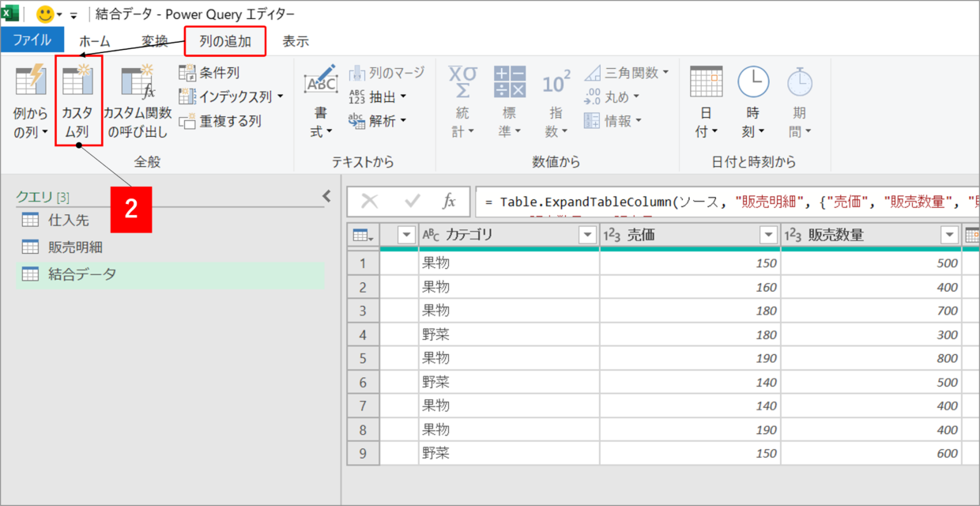This screenshot has width=980, height=506.
Task: Add an インデックス列
Action: click(x=225, y=97)
